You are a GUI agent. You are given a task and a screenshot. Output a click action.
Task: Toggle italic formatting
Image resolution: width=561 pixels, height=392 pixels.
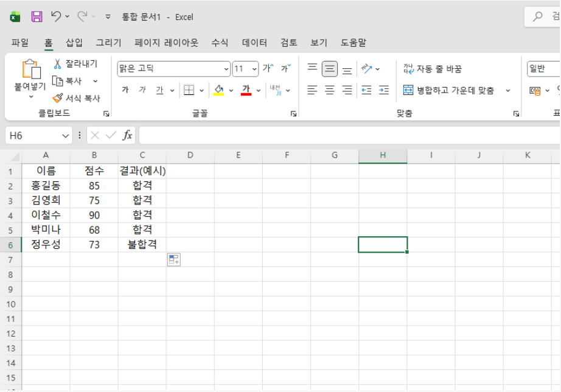pyautogui.click(x=142, y=90)
